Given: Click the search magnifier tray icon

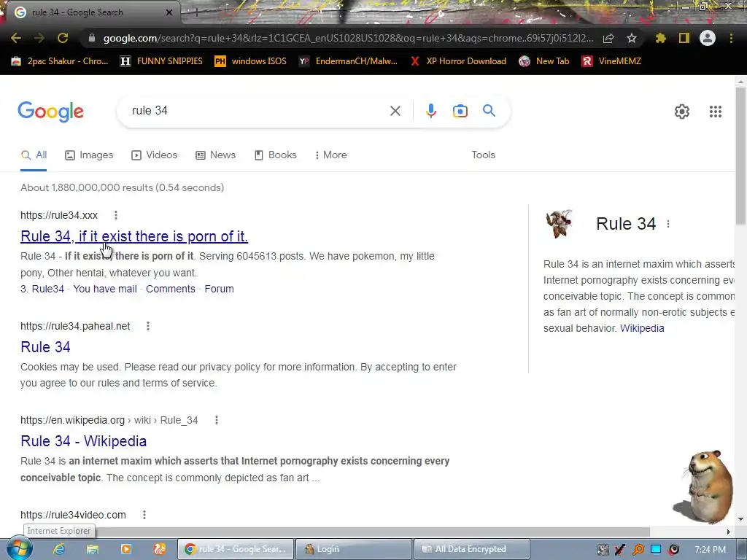Looking at the screenshot, I should [638, 550].
